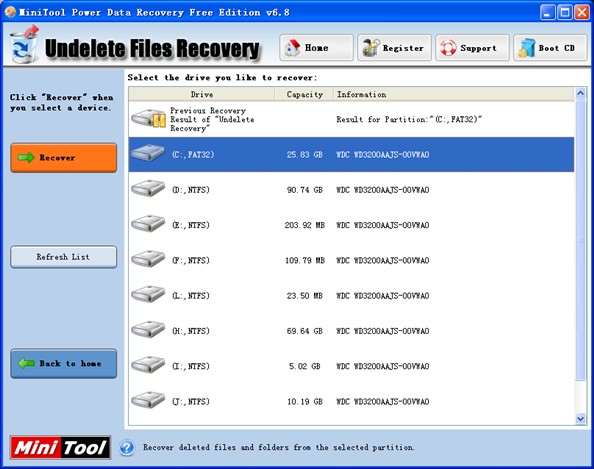Open the Register button
This screenshot has height=469, width=594.
pos(394,48)
